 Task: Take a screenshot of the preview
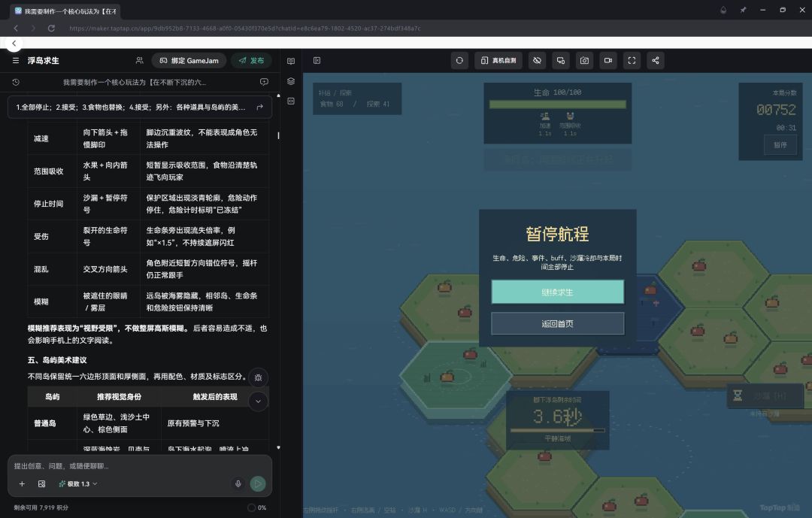click(584, 61)
